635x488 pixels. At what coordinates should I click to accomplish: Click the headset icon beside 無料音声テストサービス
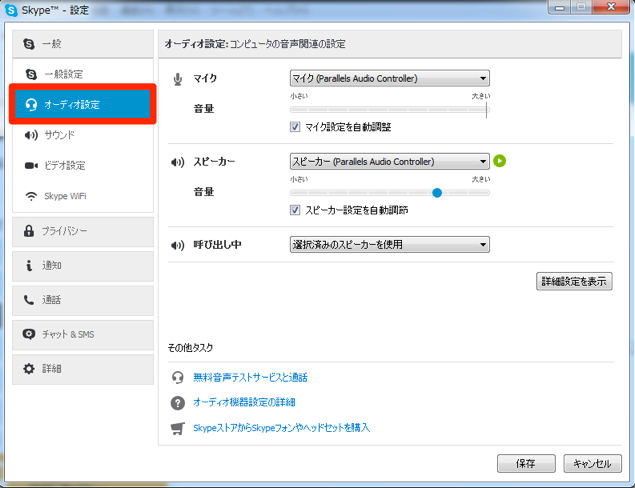click(177, 377)
